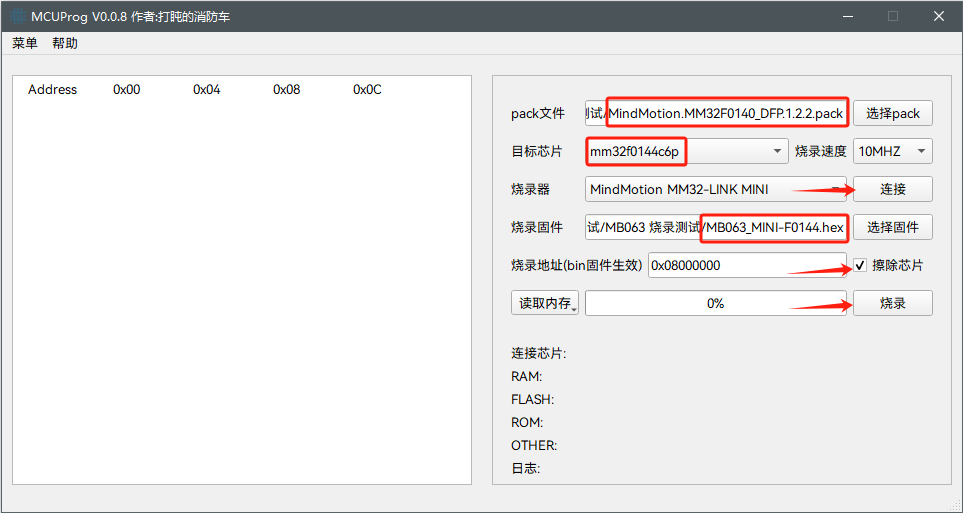The image size is (963, 513).
Task: Open the 菜单 menu
Action: click(25, 43)
